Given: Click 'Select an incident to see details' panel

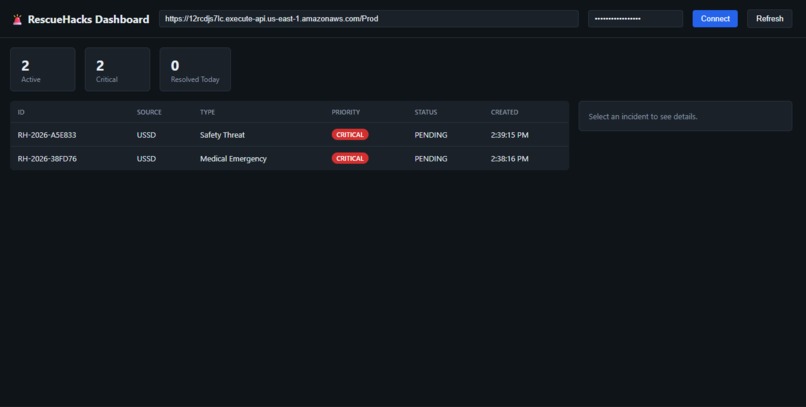Looking at the screenshot, I should pyautogui.click(x=685, y=116).
